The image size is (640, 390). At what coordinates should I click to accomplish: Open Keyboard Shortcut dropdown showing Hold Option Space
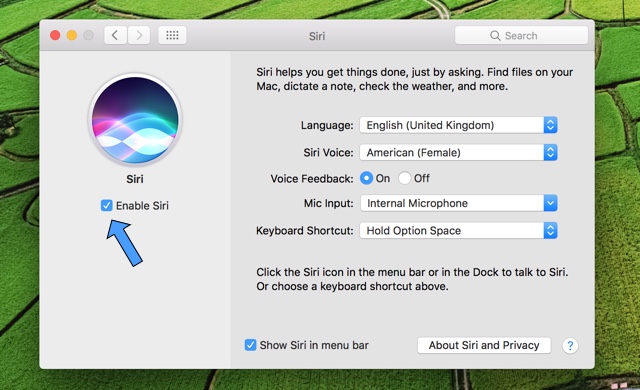[x=458, y=230]
